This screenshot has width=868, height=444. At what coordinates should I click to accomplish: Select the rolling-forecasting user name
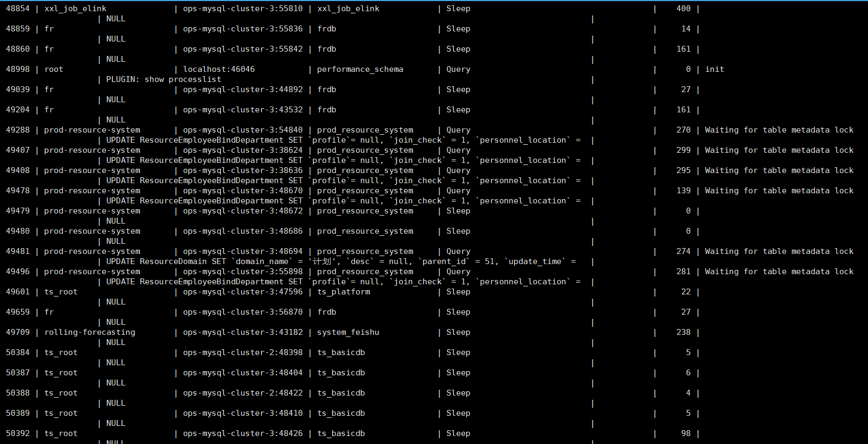coord(90,332)
